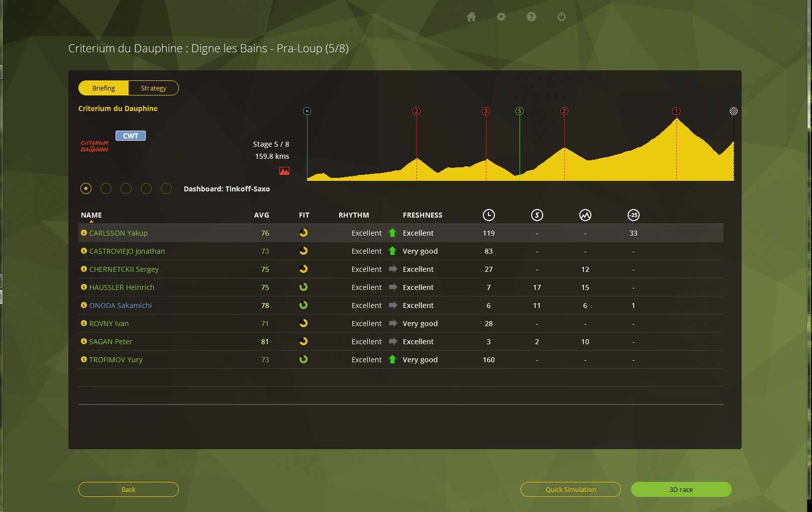Click CARLSSON Yakup's under-25 rank 33
This screenshot has height=512, width=812.
tap(633, 233)
